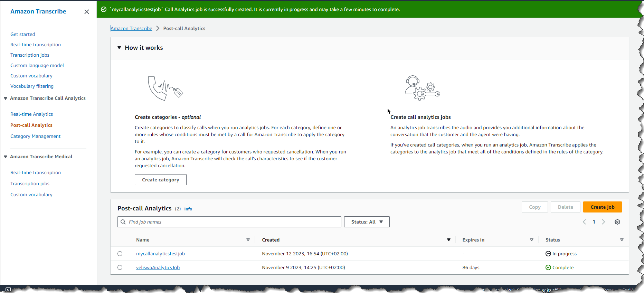Image resolution: width=644 pixels, height=293 pixels.
Task: Click the Amazon Transcribe sidebar title
Action: (38, 11)
